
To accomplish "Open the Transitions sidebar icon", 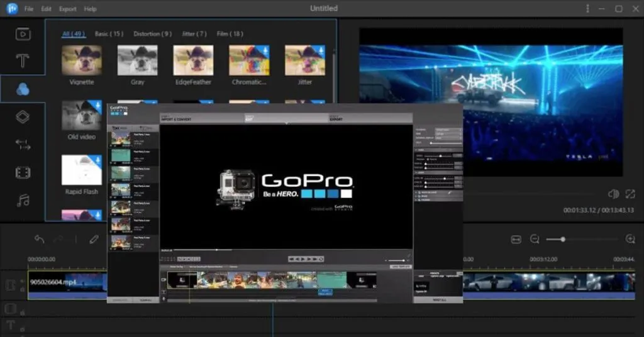I will (23, 145).
